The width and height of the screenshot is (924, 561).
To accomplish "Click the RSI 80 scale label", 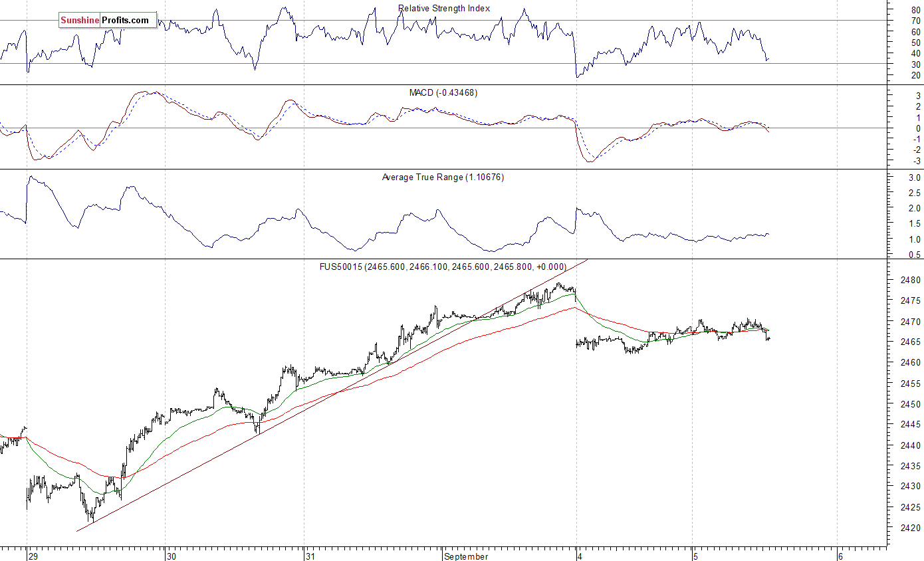I will tap(916, 10).
